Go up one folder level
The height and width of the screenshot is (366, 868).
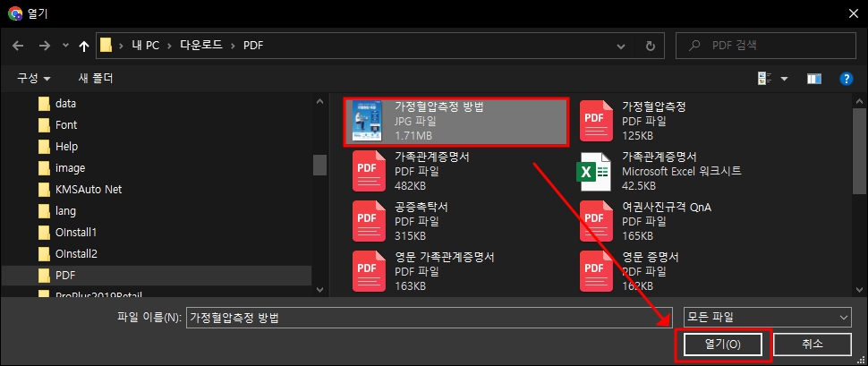(83, 47)
